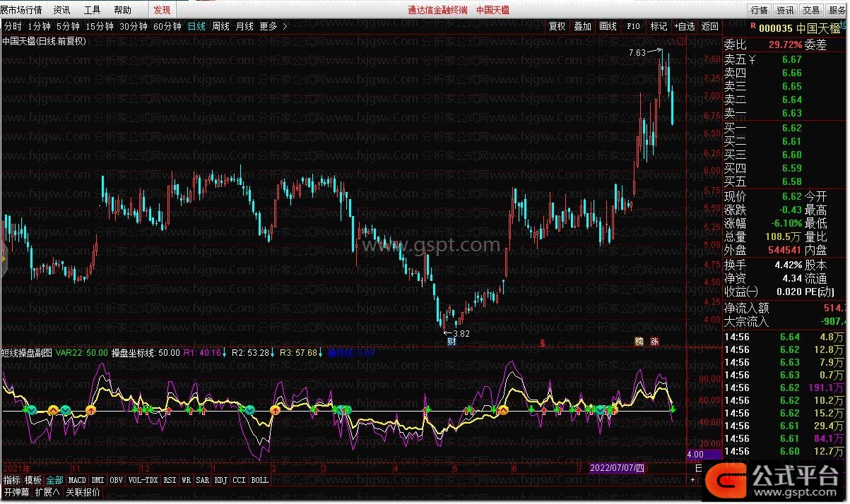Switch indicator to WR
The height and width of the screenshot is (504, 850).
click(186, 480)
